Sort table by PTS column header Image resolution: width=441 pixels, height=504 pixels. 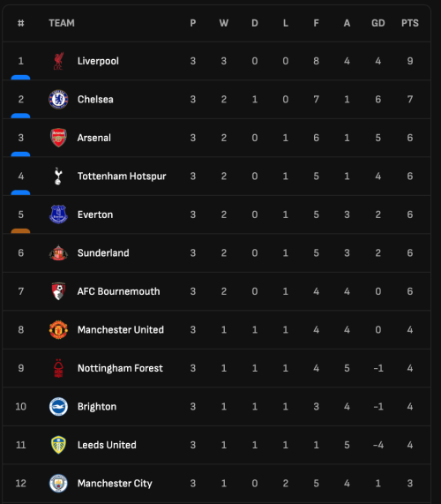click(410, 23)
